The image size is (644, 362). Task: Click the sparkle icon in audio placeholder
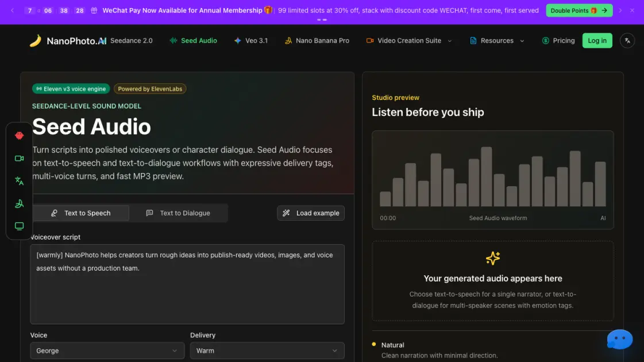tap(493, 258)
